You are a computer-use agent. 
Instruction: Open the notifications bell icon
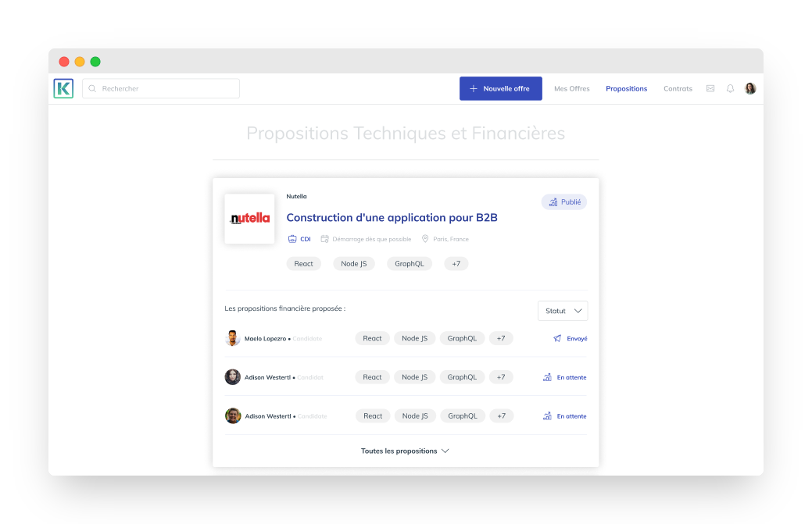click(x=730, y=88)
